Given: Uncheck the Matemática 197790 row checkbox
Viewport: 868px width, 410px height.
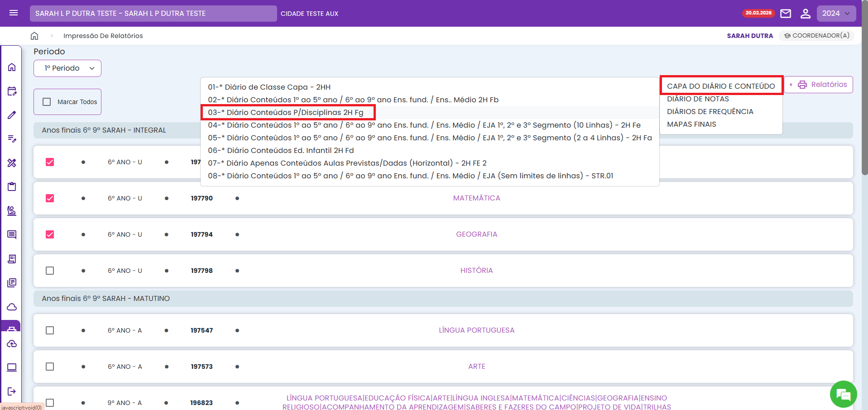Looking at the screenshot, I should [x=50, y=198].
